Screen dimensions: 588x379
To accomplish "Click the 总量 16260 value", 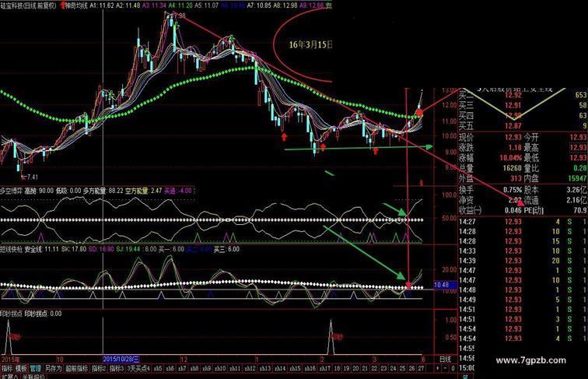I will tap(512, 168).
